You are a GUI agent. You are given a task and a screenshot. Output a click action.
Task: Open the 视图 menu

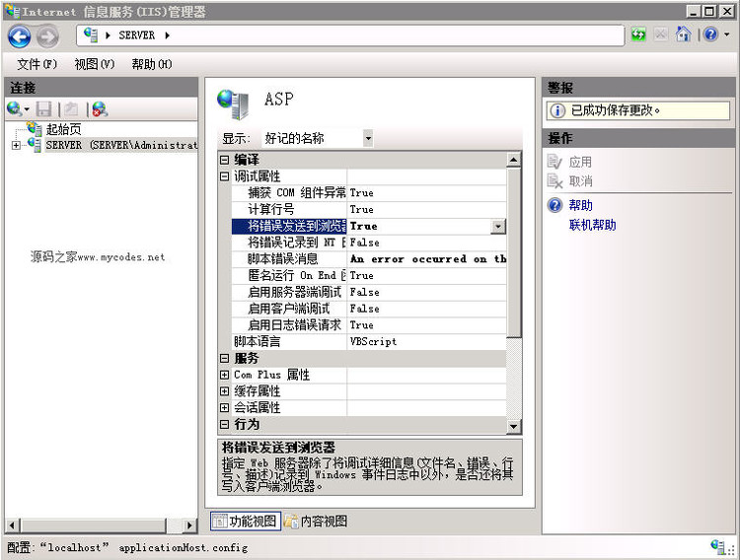coord(94,64)
